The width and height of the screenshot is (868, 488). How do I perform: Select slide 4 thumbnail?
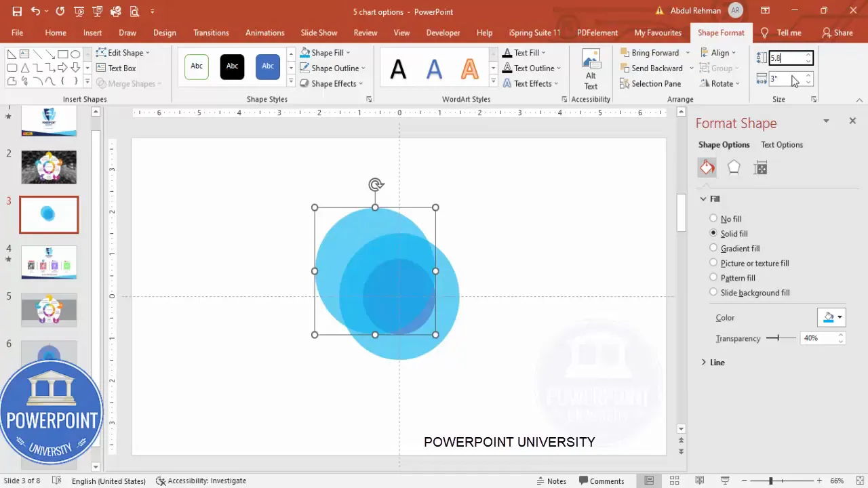pyautogui.click(x=49, y=262)
